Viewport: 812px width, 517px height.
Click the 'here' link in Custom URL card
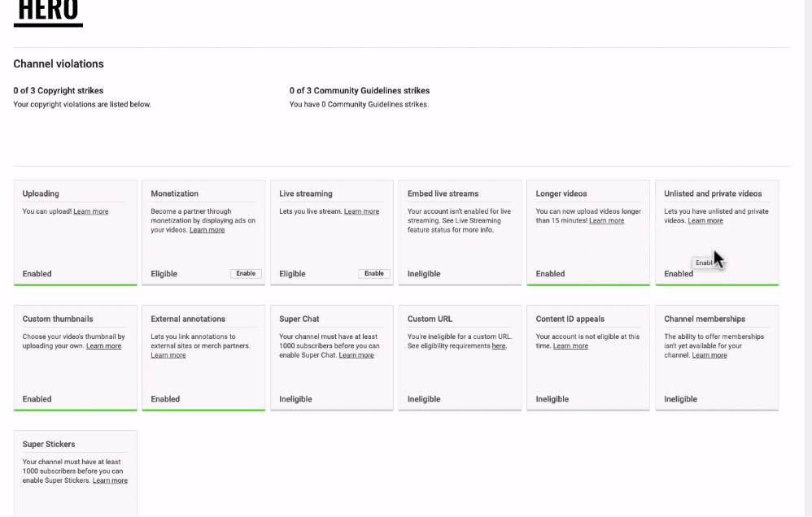(498, 345)
